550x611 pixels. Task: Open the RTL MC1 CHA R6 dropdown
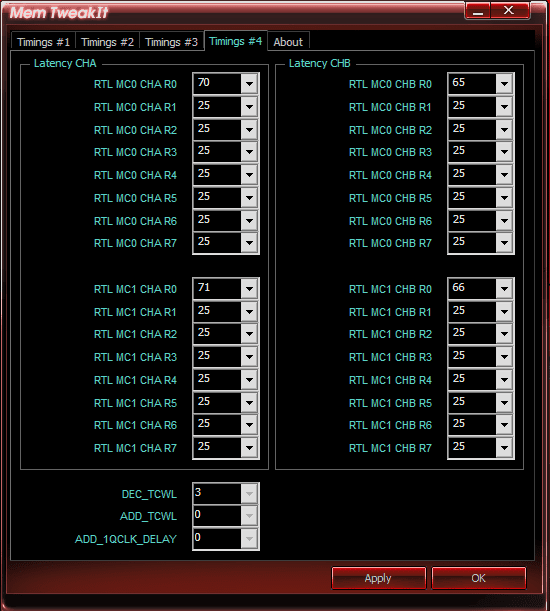249,425
